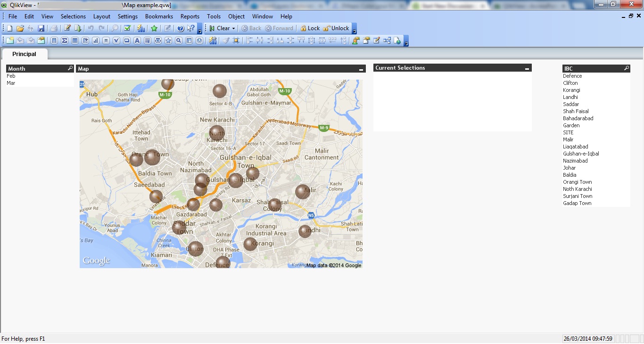The height and width of the screenshot is (344, 644).
Task: Switch to the Principal sheet tab
Action: 25,54
